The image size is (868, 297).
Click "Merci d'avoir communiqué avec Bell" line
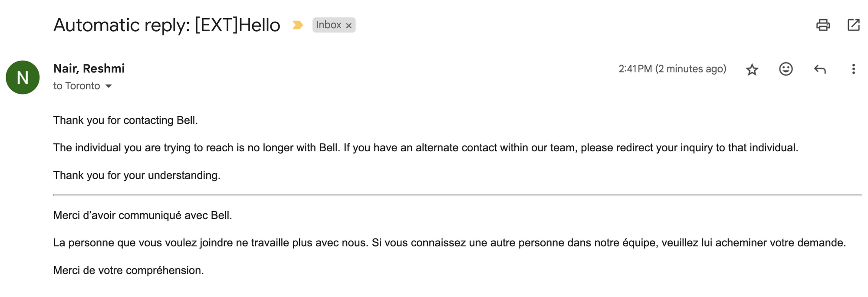(142, 215)
